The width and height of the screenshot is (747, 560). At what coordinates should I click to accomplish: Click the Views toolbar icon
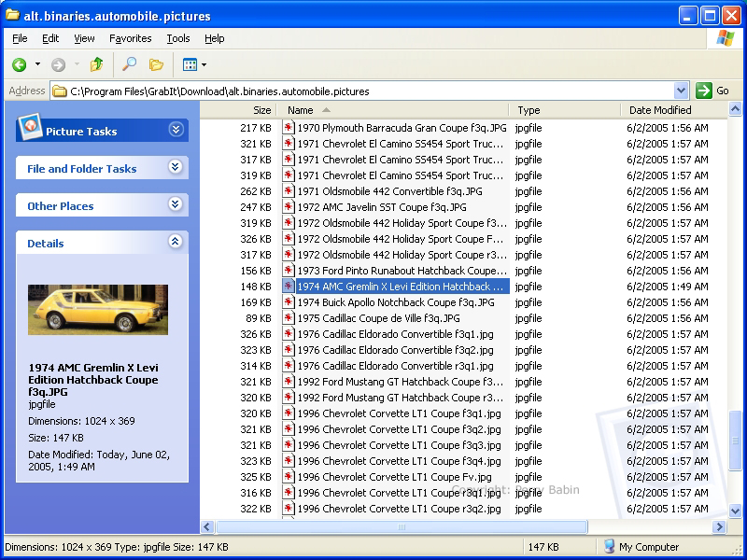tap(190, 64)
